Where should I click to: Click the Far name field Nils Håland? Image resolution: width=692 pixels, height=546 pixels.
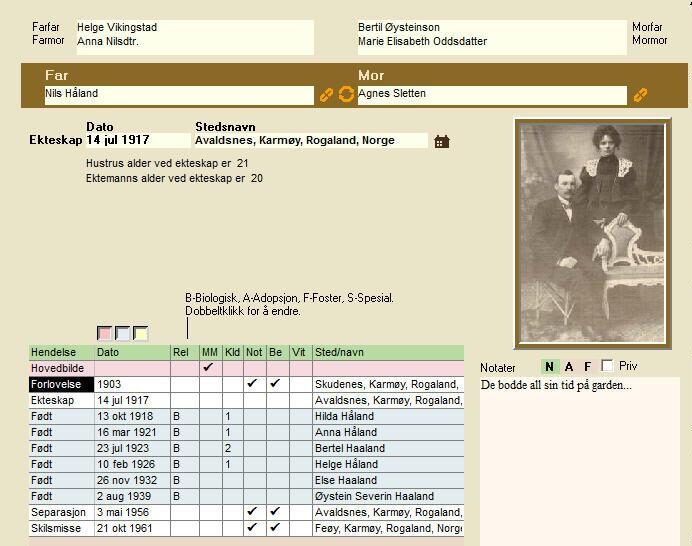pyautogui.click(x=179, y=95)
